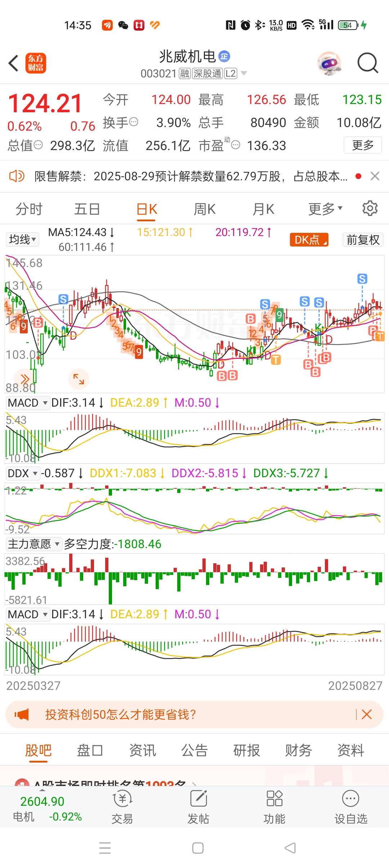The width and height of the screenshot is (389, 868).
Task: Open chart settings gear icon
Action: [x=370, y=208]
